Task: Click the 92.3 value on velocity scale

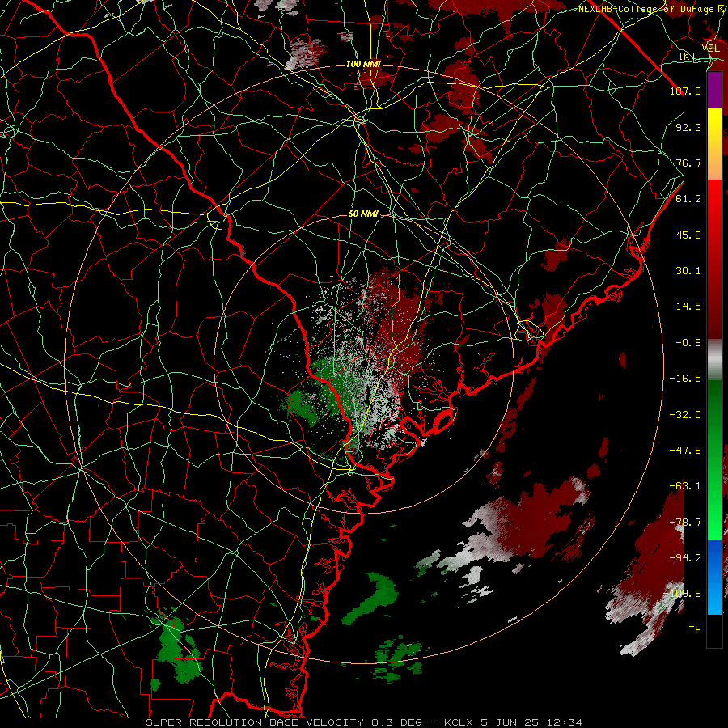Action: click(x=688, y=127)
